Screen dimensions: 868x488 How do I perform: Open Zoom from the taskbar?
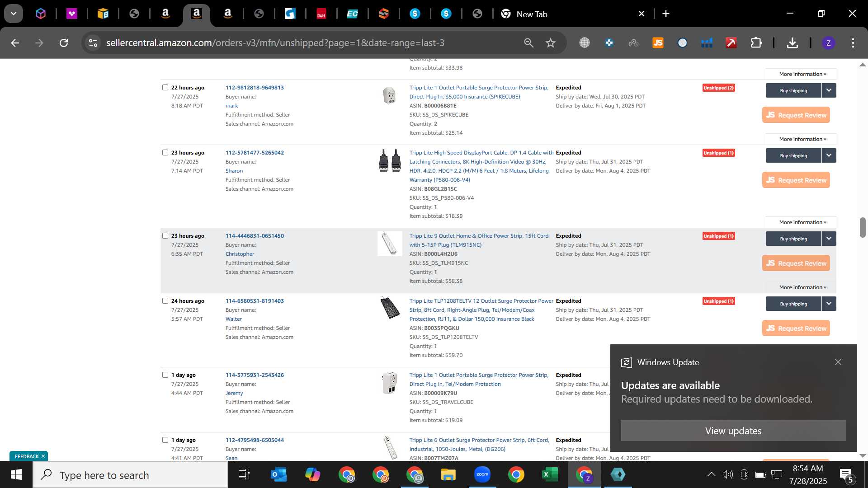[x=482, y=475]
